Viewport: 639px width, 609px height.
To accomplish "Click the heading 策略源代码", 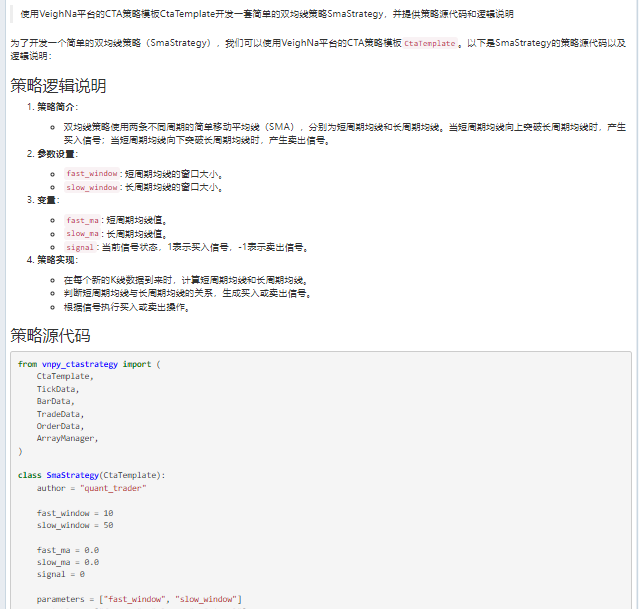I will tap(50, 335).
